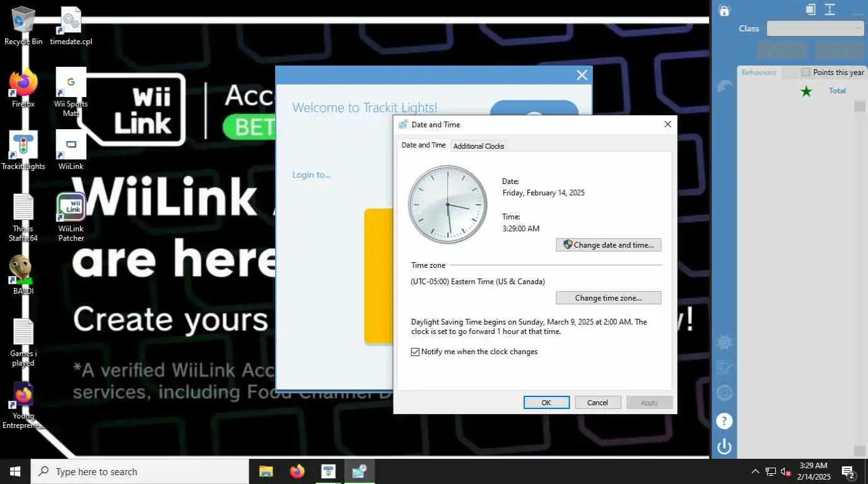Select the Young Entrepreneur desktop shortcut
Image resolution: width=868 pixels, height=484 pixels.
point(23,405)
